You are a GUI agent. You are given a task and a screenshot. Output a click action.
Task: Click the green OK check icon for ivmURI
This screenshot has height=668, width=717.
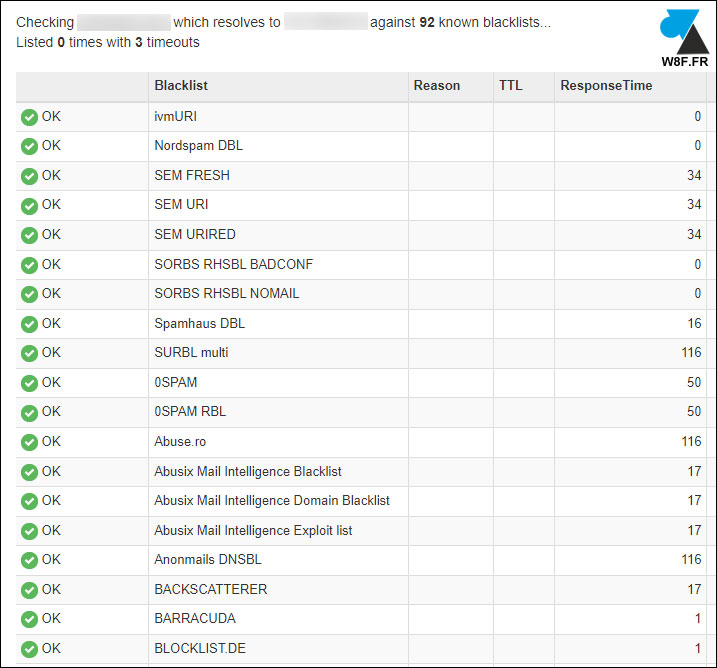29,118
